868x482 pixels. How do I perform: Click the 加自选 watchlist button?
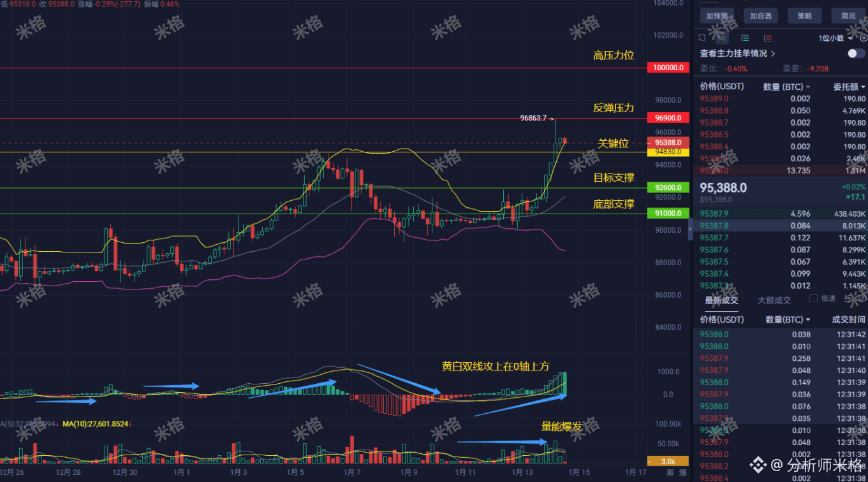click(x=760, y=15)
